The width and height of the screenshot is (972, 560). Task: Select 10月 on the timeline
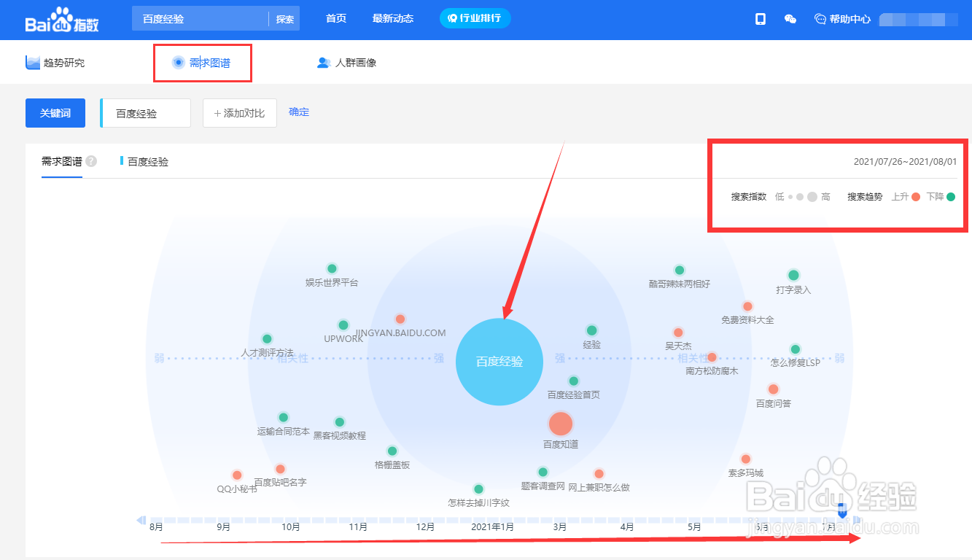click(290, 526)
